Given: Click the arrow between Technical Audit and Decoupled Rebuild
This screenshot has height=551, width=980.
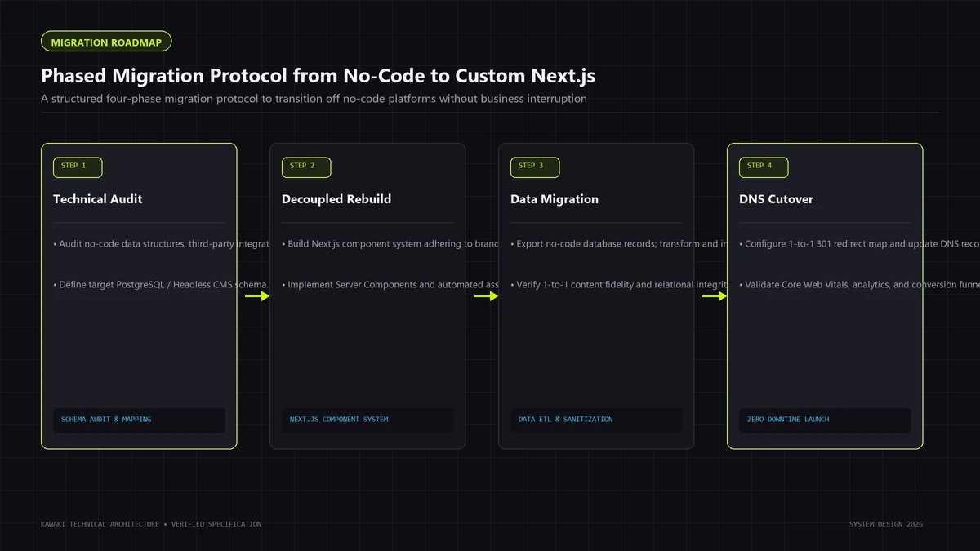Looking at the screenshot, I should [x=257, y=296].
